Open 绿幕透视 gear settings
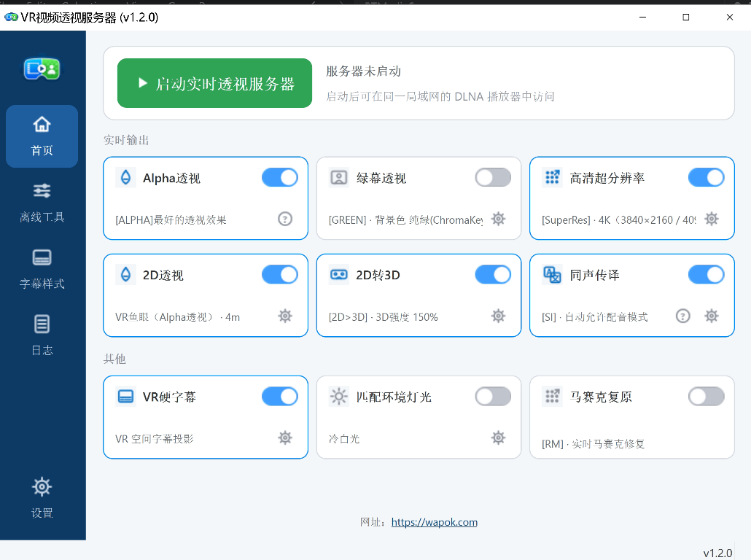751x560 pixels. 498,219
